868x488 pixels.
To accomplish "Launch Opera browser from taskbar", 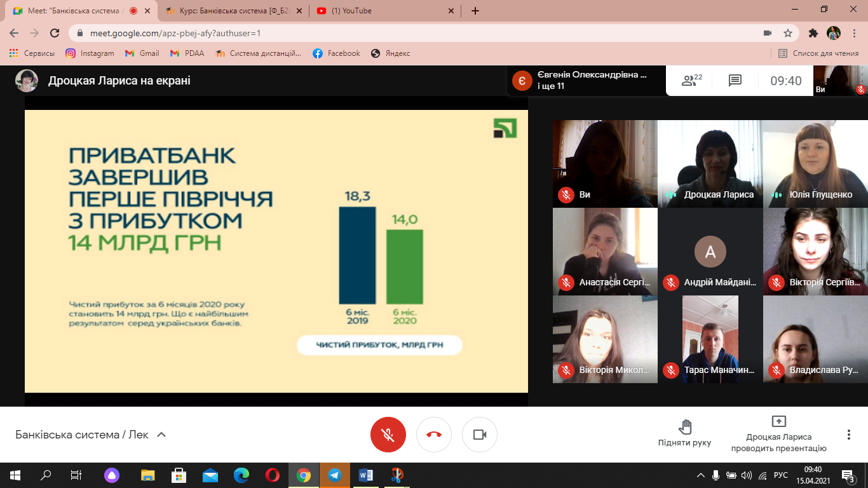I will tap(272, 475).
